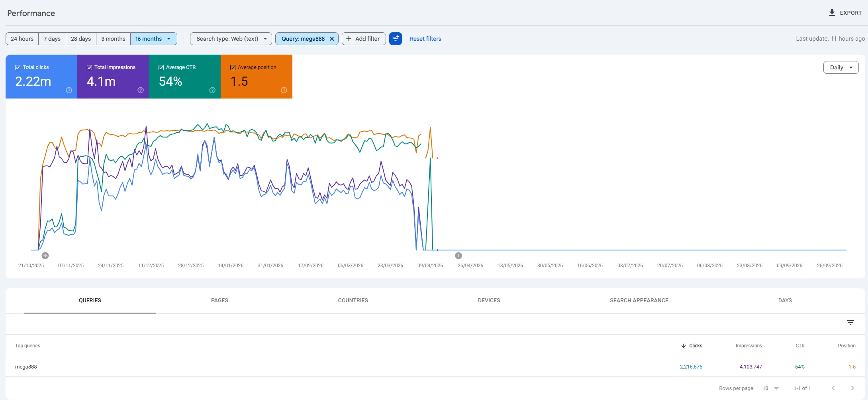Open Average CTR help question icon

coord(212,90)
